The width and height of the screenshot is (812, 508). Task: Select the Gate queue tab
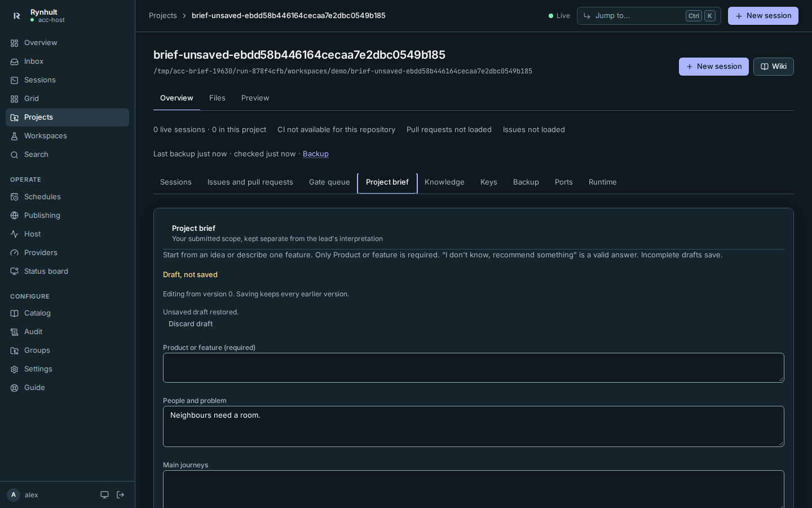tap(329, 182)
